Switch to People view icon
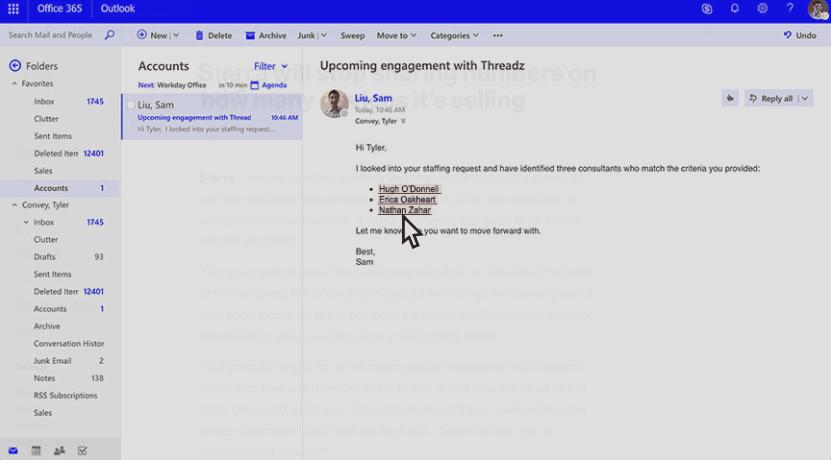Screen dimensions: 831x460 (59, 451)
